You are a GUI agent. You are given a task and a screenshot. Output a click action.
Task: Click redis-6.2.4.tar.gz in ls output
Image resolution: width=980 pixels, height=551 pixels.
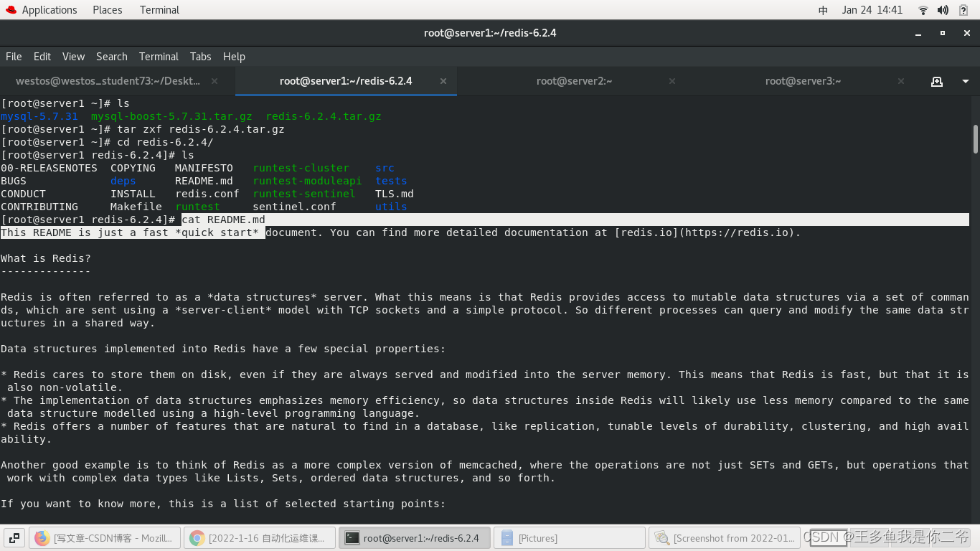[324, 116]
